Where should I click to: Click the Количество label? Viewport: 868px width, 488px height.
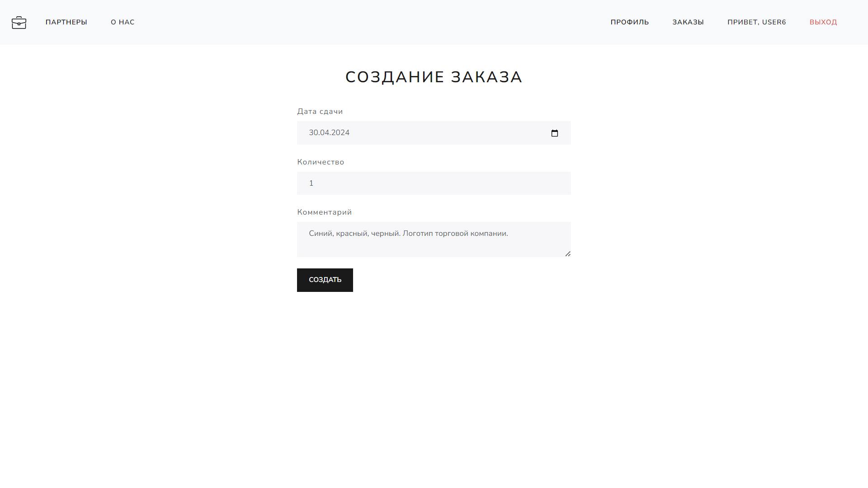[x=321, y=162]
